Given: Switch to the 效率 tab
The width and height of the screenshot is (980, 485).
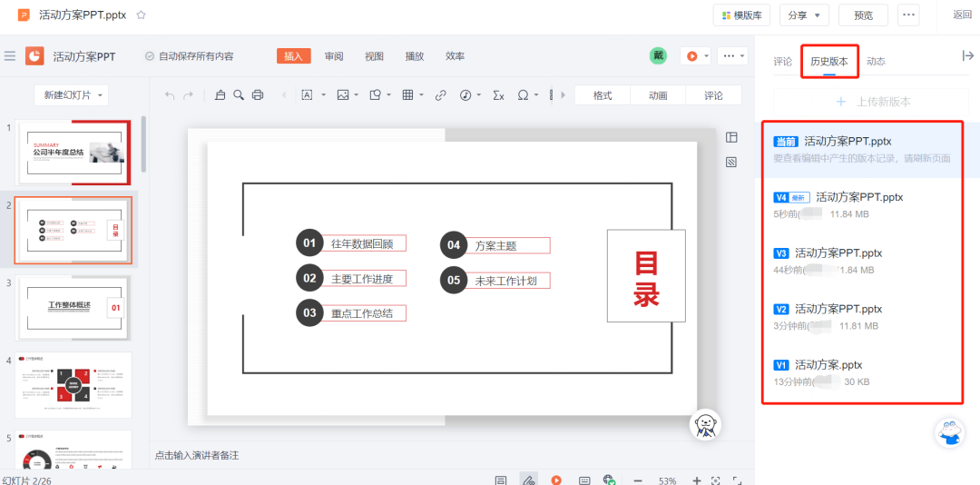Looking at the screenshot, I should 455,55.
